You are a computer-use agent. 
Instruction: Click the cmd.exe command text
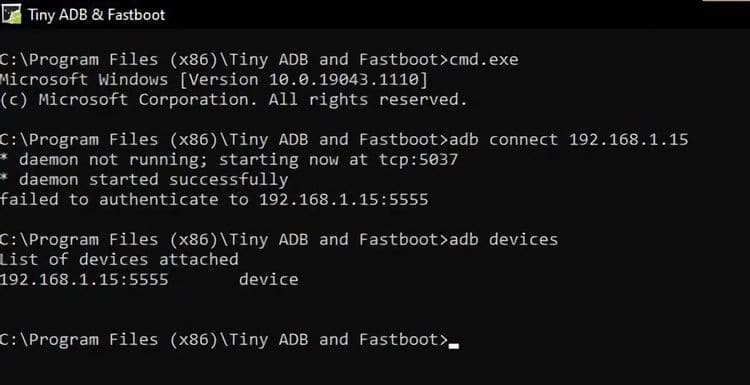484,60
